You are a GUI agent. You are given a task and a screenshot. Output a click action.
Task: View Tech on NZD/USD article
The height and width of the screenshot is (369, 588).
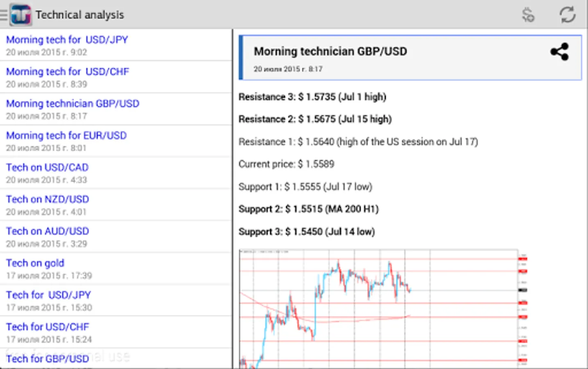click(47, 200)
